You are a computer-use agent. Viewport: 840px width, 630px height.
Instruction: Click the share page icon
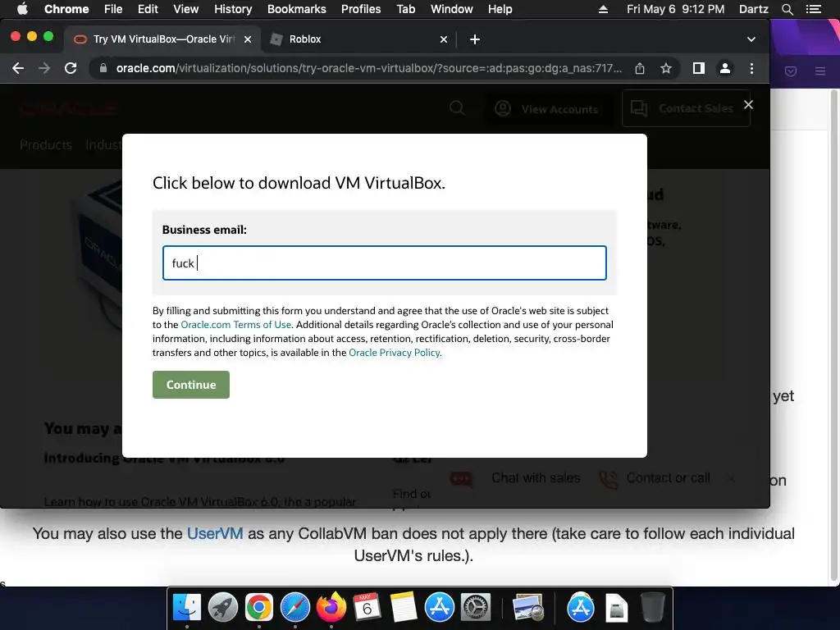coord(640,68)
